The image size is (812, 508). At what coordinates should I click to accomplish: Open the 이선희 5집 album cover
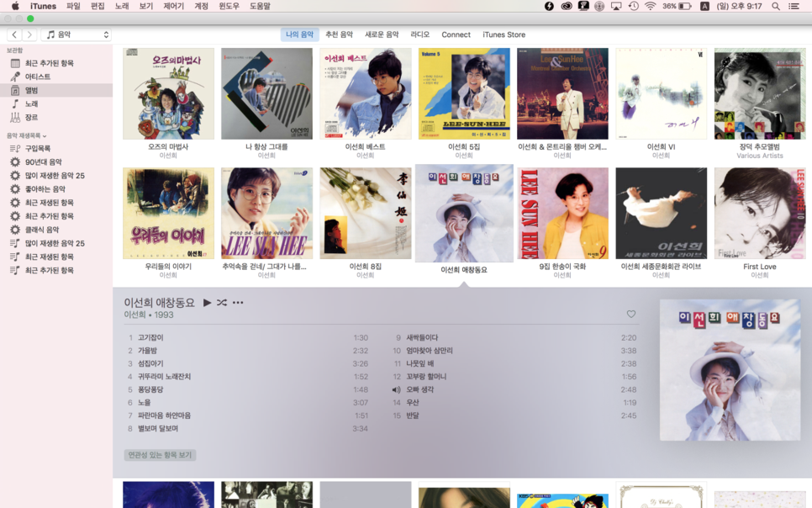(464, 94)
